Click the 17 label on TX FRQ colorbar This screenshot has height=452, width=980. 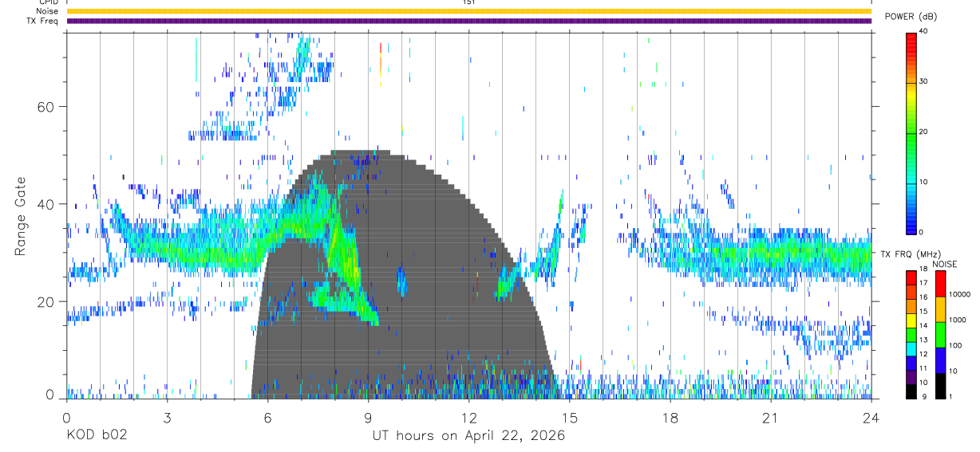[923, 284]
